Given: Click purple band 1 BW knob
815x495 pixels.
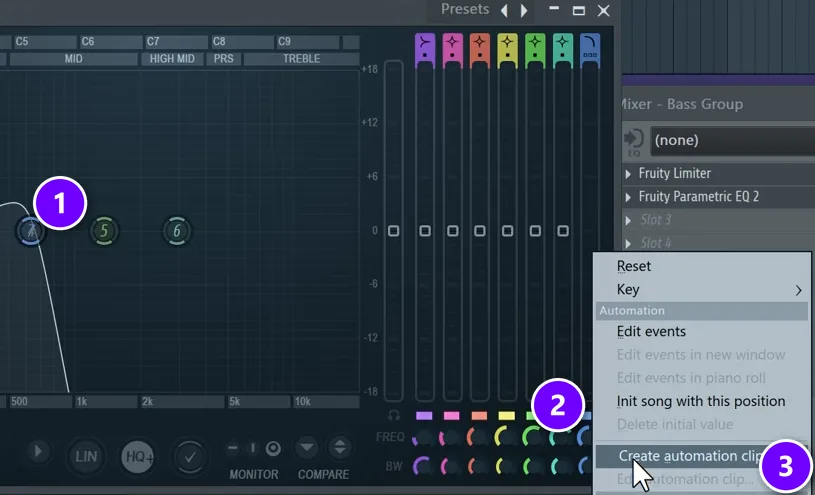Looking at the screenshot, I should [423, 466].
